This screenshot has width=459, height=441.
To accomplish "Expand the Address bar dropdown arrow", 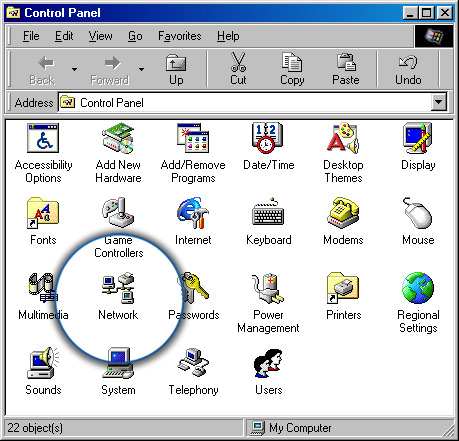I will (439, 102).
